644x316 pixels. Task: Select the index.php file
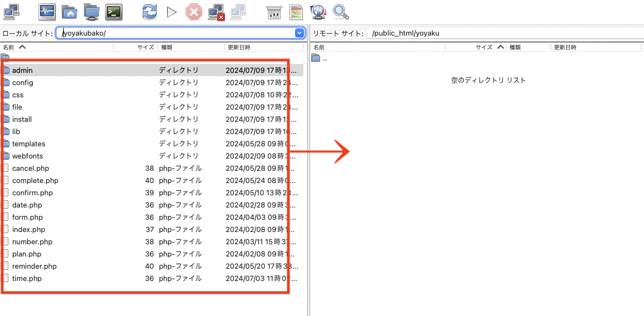coord(152,230)
